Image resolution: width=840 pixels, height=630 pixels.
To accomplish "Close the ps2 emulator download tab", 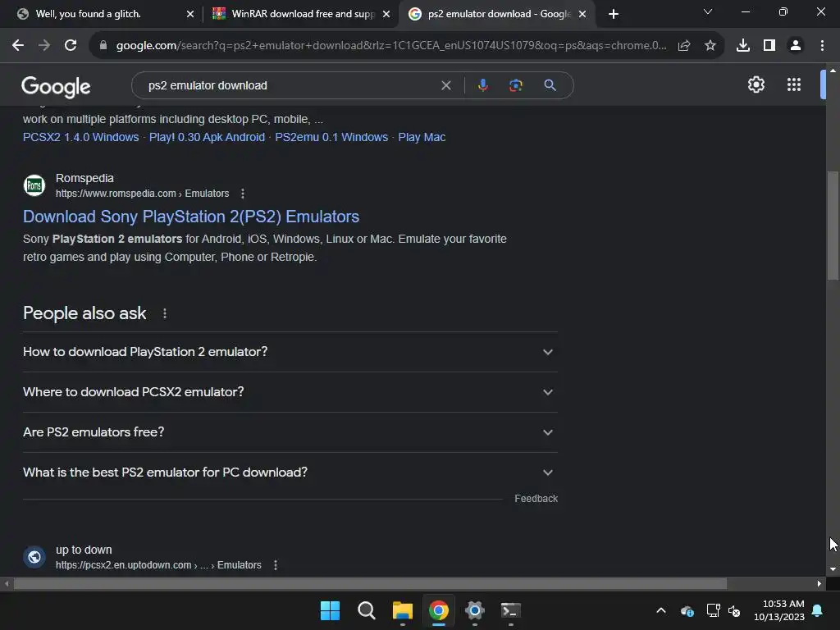I will [582, 14].
